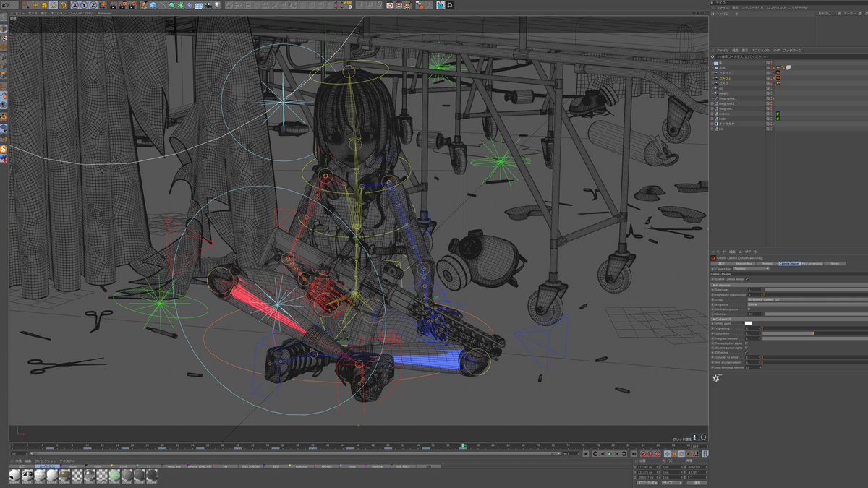Click the PSR reset icon
The height and width of the screenshot is (488, 868).
click(348, 5)
